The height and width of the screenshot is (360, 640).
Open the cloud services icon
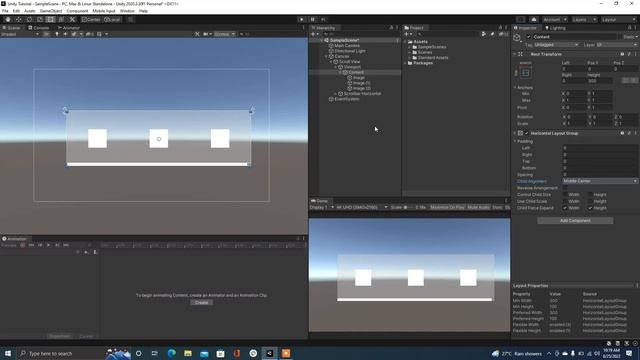click(533, 20)
